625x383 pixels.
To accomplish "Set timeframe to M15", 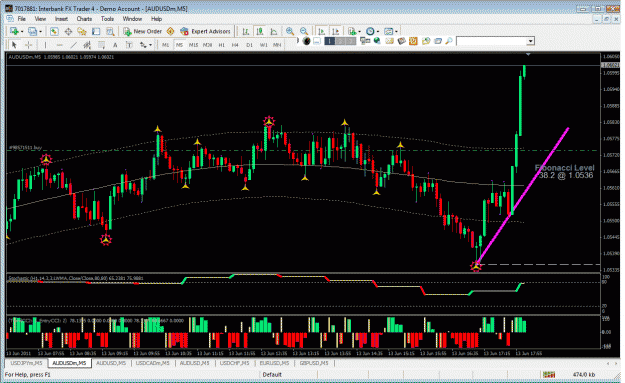I will [x=193, y=45].
